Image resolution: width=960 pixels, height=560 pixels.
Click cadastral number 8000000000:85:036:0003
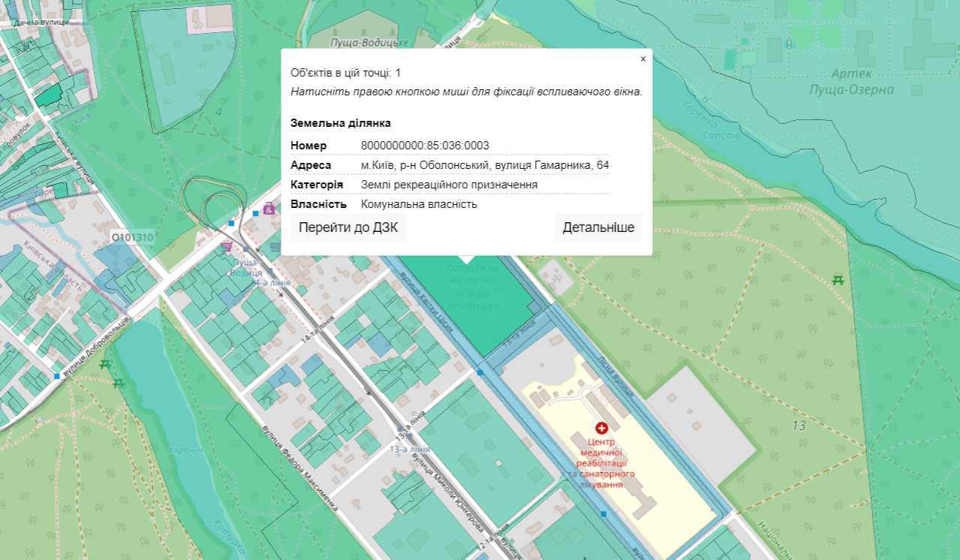click(425, 146)
